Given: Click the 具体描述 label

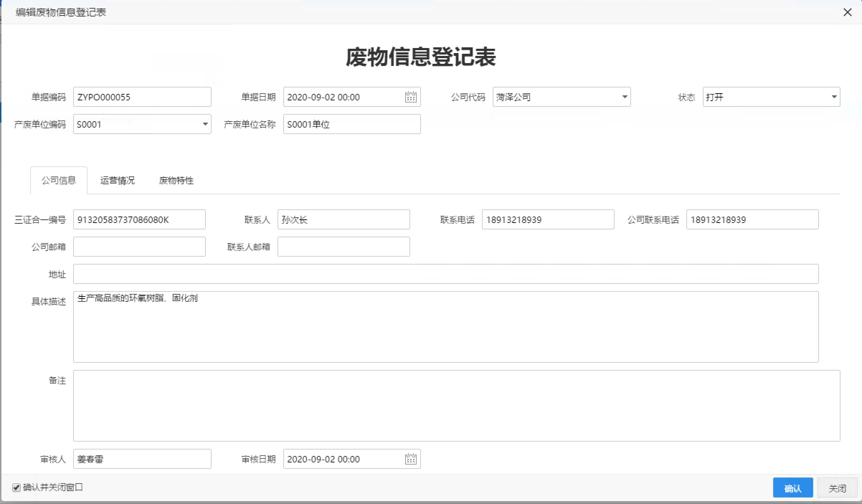Looking at the screenshot, I should (49, 301).
